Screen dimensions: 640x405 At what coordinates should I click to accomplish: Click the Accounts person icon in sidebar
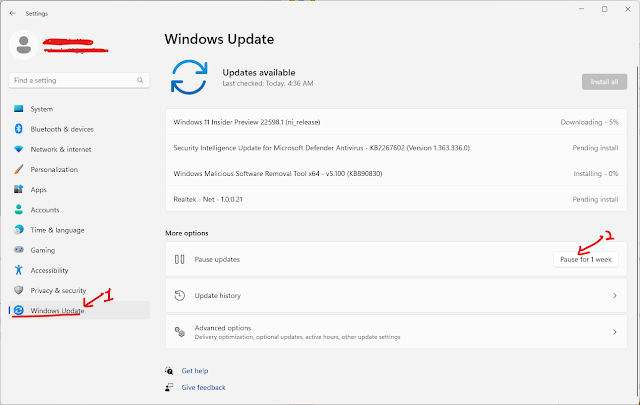[19, 210]
